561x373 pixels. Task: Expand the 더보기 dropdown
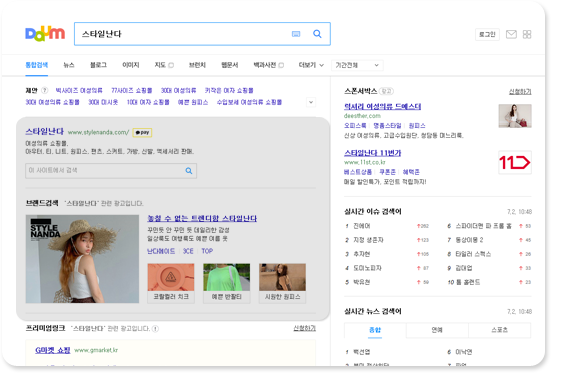coord(311,65)
